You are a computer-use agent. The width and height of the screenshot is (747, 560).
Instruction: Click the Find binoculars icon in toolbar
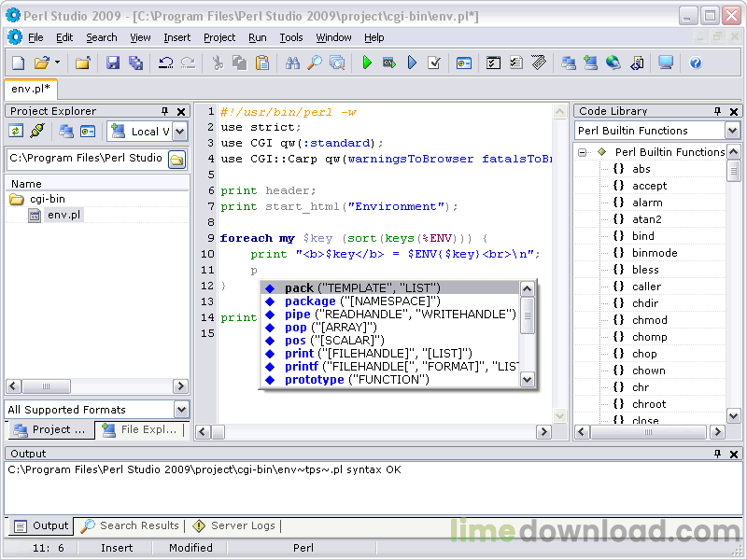tap(292, 63)
